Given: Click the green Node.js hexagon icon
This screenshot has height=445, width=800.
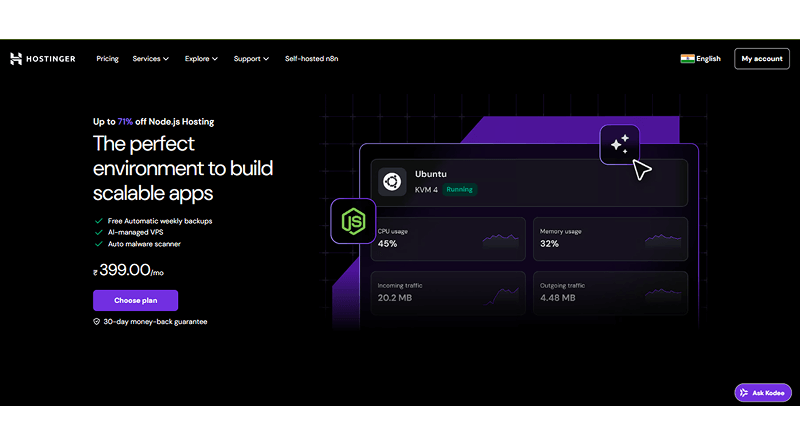Looking at the screenshot, I should [x=353, y=221].
